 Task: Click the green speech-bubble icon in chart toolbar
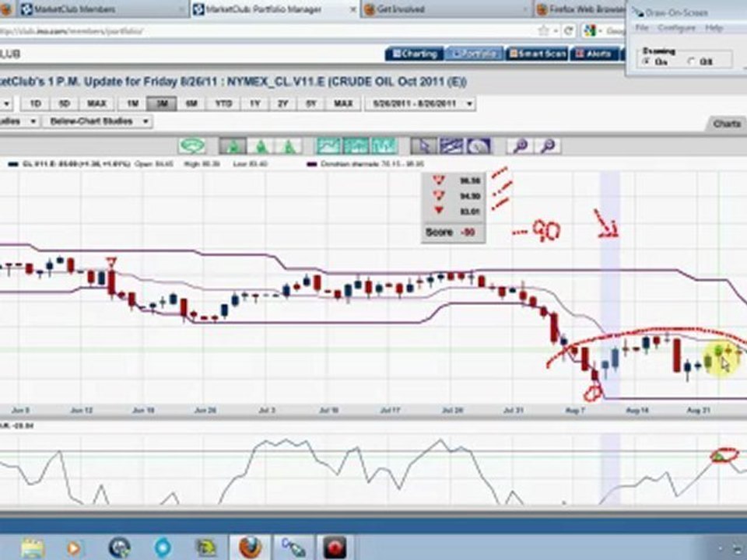(192, 145)
